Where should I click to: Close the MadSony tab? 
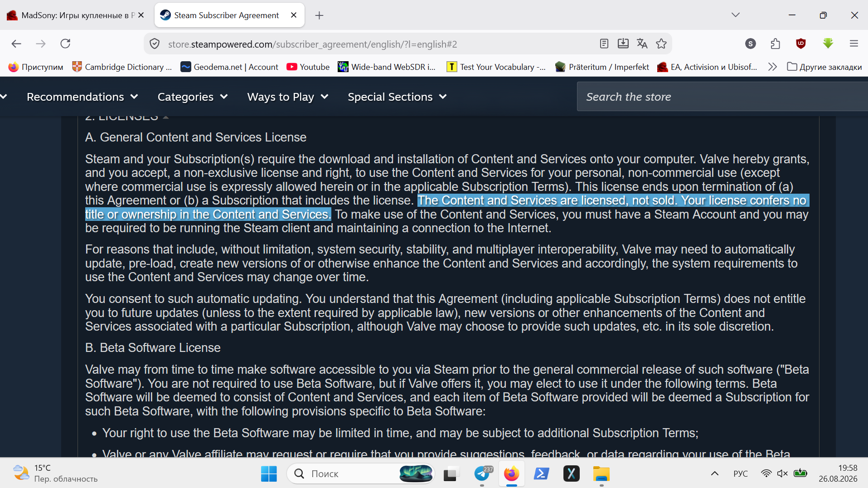coord(141,15)
